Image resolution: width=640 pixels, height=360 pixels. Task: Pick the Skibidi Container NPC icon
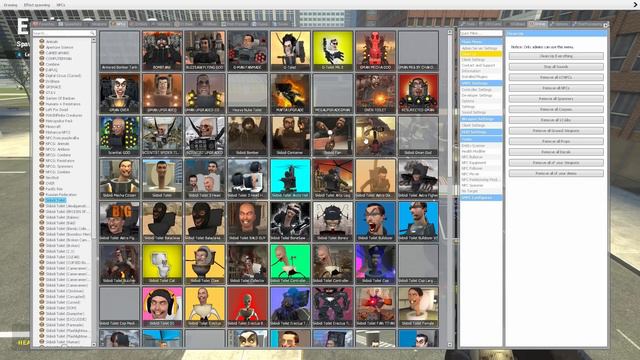[290, 136]
